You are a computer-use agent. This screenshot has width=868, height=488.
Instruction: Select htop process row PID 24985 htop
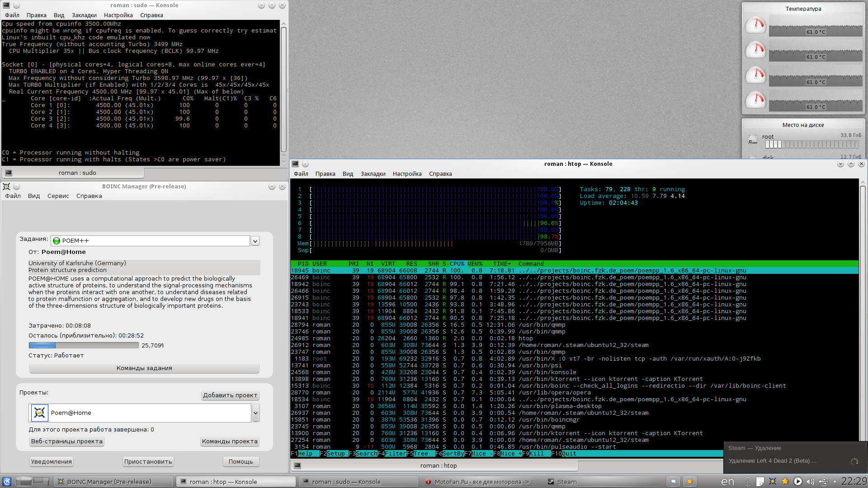click(574, 338)
